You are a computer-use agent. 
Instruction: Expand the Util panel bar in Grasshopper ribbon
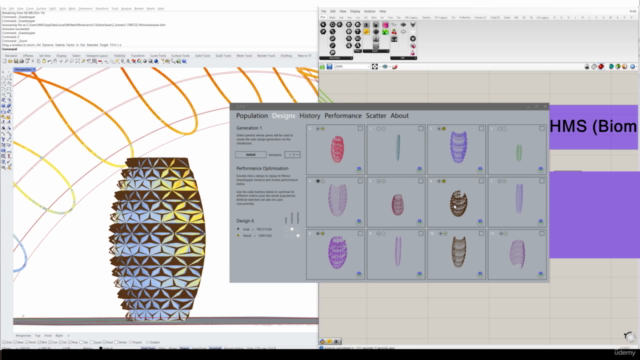coord(403,58)
